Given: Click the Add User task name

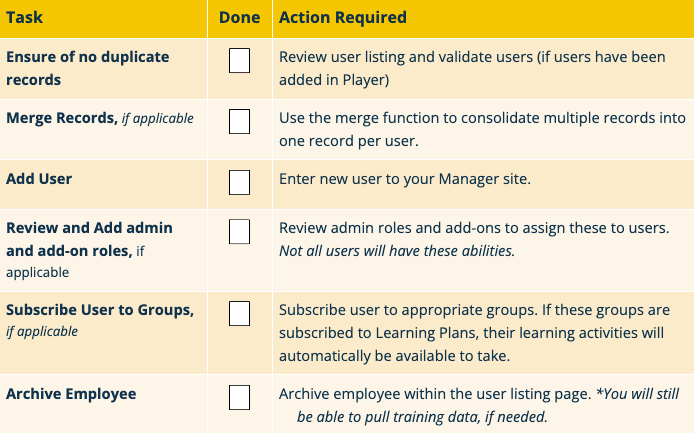Looking at the screenshot, I should click(39, 178).
